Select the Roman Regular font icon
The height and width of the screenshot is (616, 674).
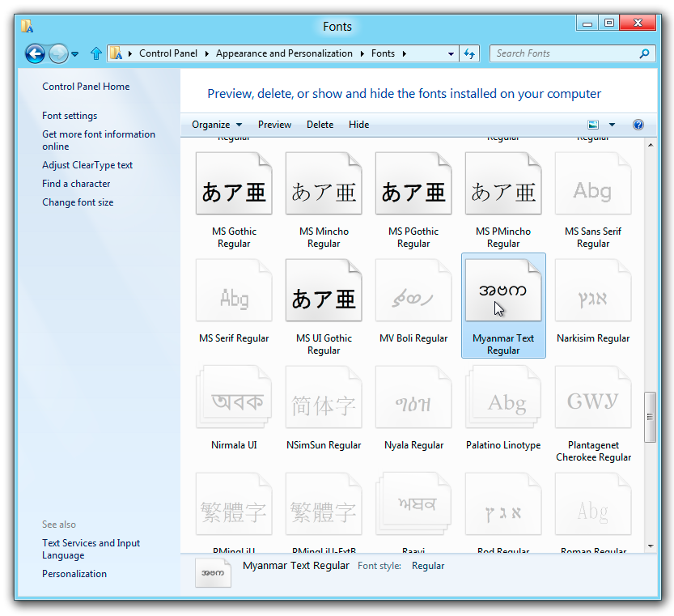[593, 504]
